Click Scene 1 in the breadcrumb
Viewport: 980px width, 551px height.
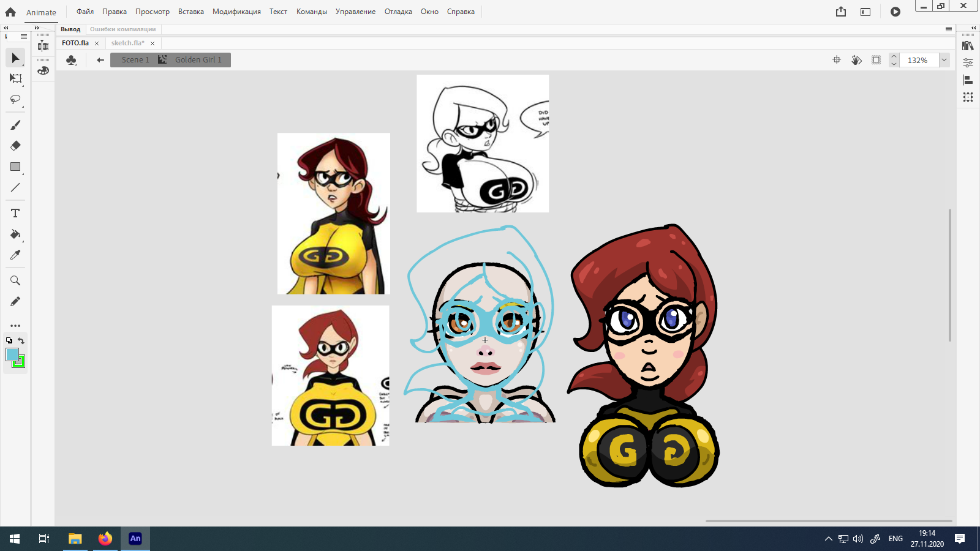pyautogui.click(x=135, y=60)
